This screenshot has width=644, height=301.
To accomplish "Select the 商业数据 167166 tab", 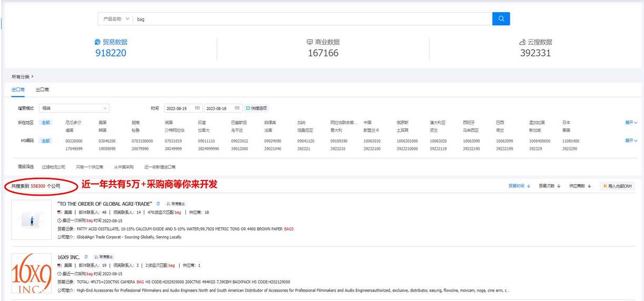I will click(x=323, y=48).
